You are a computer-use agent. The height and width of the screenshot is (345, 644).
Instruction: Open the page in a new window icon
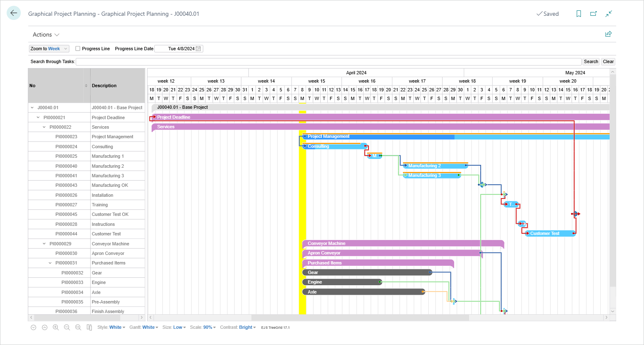593,14
